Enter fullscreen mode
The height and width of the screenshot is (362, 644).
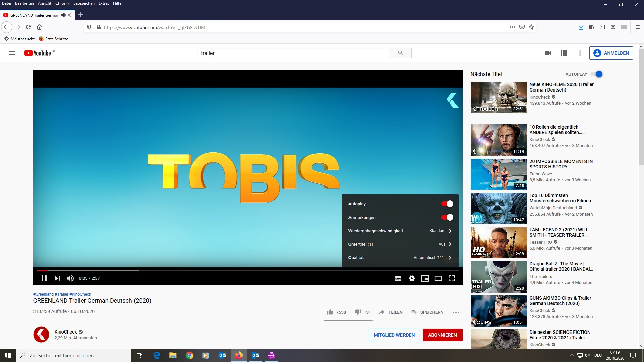(452, 278)
